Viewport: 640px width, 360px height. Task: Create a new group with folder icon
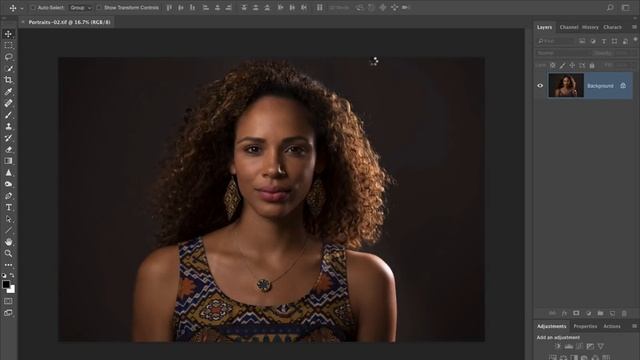(600, 313)
